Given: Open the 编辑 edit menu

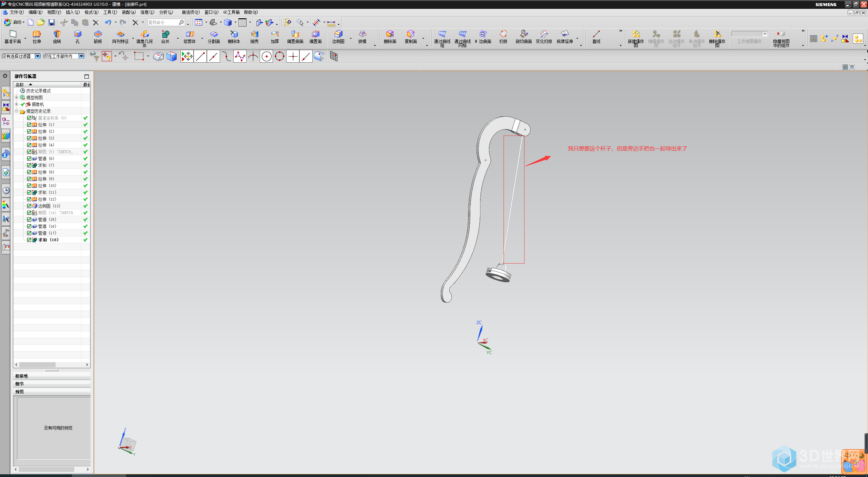Looking at the screenshot, I should tap(35, 12).
